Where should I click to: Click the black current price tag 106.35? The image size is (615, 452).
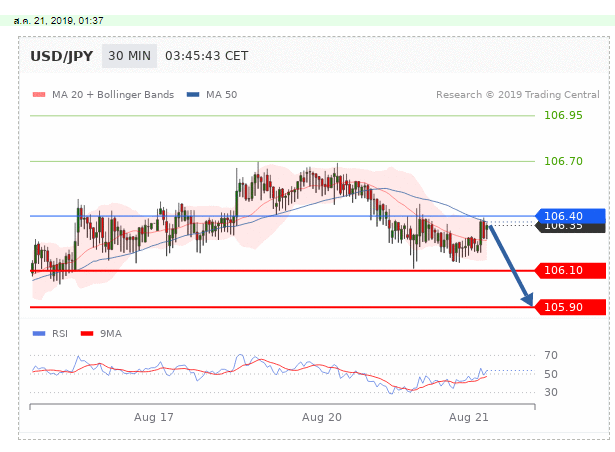(571, 228)
